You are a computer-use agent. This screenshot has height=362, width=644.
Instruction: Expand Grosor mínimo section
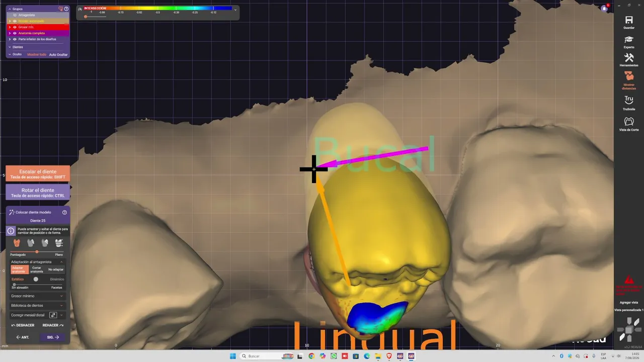pyautogui.click(x=62, y=296)
